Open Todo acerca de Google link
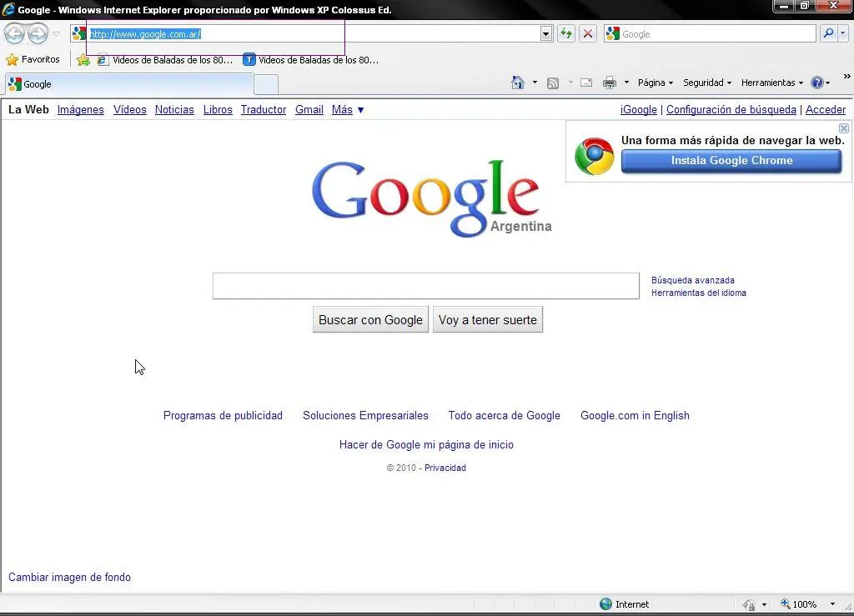Viewport: 854px width, 616px height. (505, 416)
